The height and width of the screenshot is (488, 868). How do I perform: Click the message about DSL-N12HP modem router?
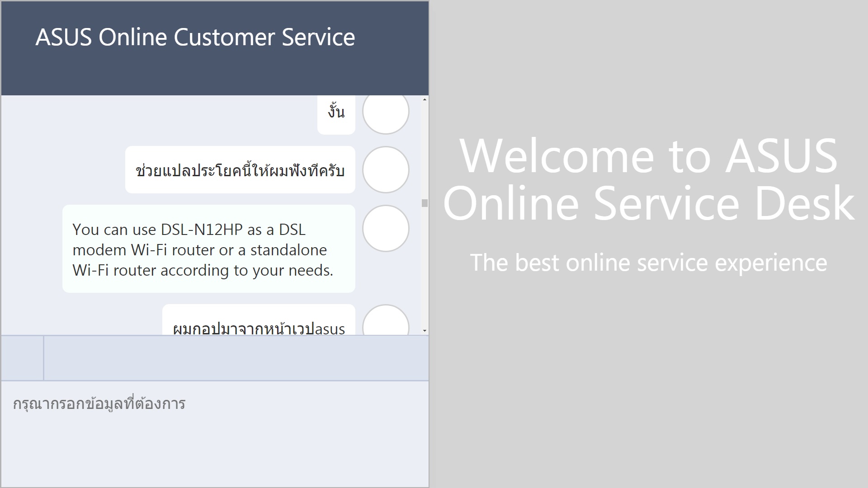click(208, 249)
